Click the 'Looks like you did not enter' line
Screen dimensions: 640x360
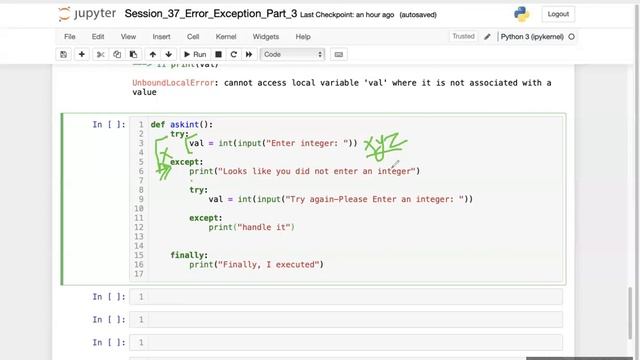[x=304, y=171]
